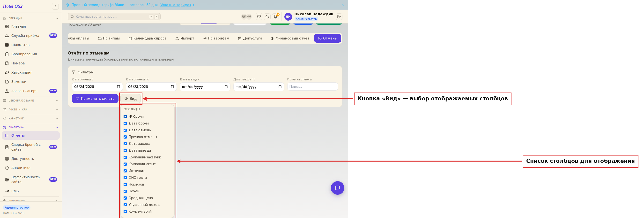Collapse the Аналитика sidebar section

[31, 127]
